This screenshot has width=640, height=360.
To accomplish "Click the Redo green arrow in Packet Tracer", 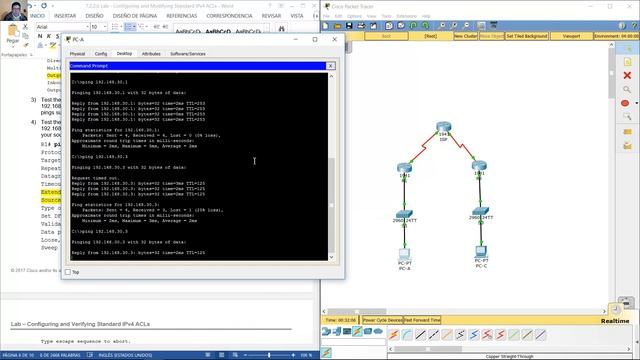I will tap(425, 26).
